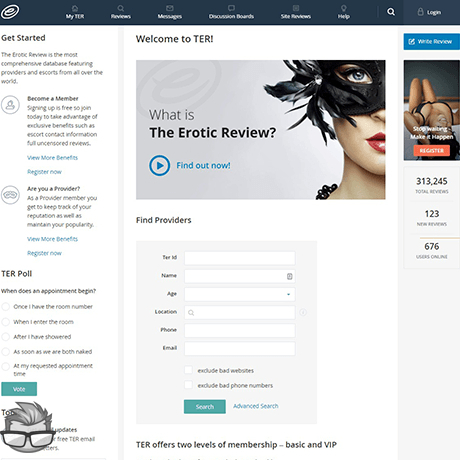Check exclude bad phone numbers box
Viewport: 460px width, 460px height.
pos(188,385)
